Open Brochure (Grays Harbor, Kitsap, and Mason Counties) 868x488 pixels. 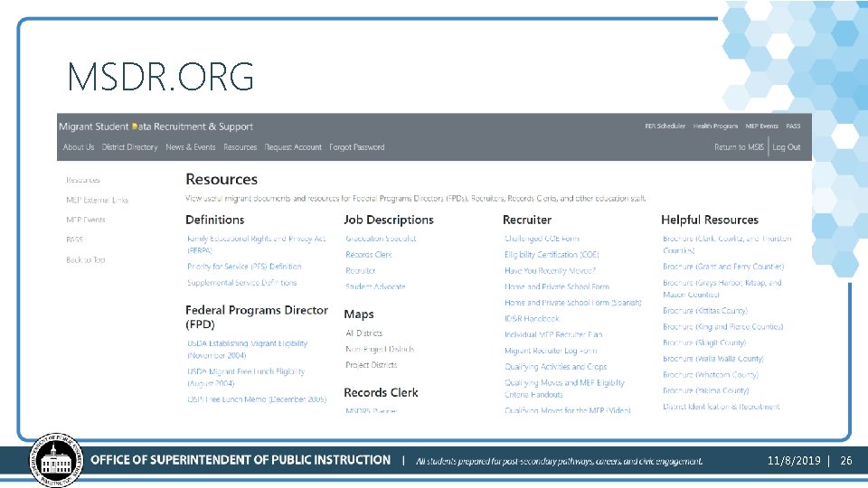[x=722, y=288]
